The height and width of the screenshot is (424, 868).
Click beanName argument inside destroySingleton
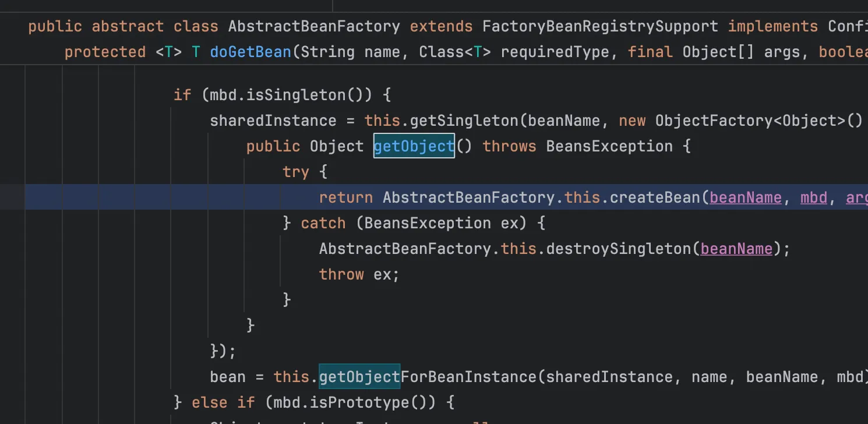tap(736, 249)
